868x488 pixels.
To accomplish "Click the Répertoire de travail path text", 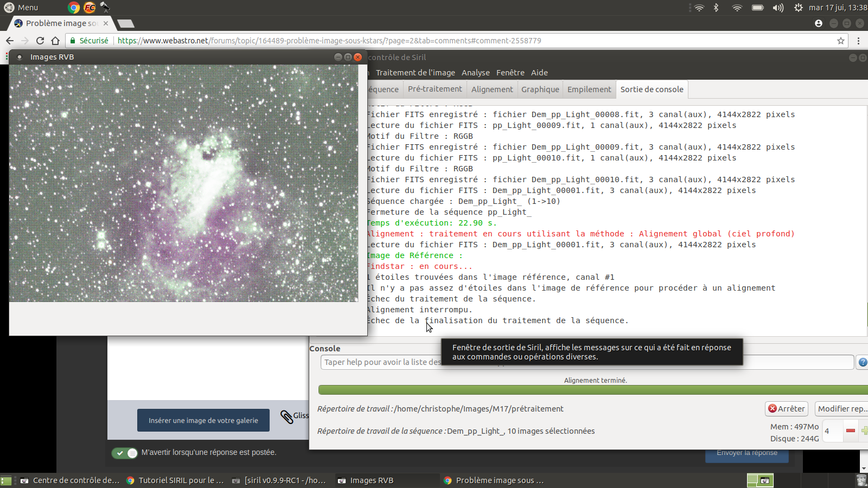I will [x=479, y=409].
